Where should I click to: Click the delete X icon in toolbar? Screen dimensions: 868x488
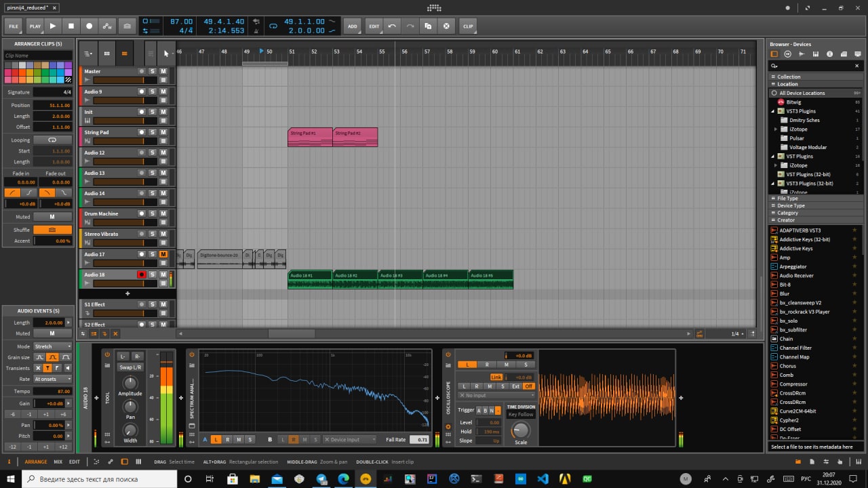[446, 26]
